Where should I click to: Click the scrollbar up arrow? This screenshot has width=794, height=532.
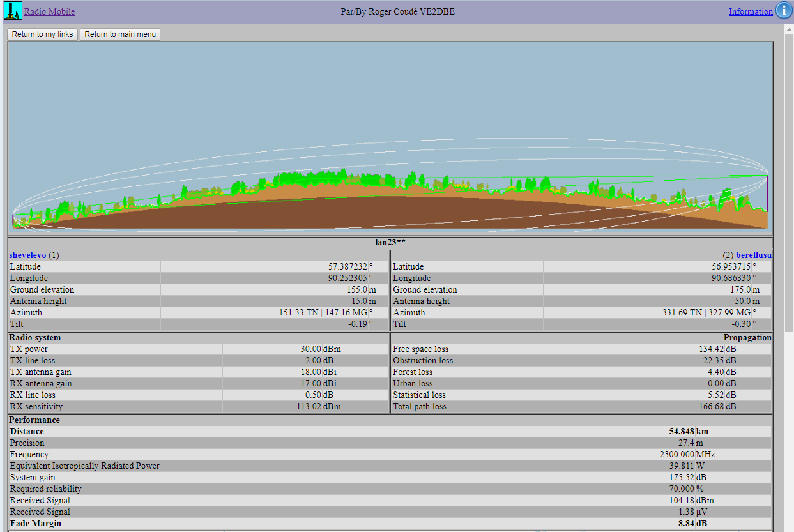point(788,29)
